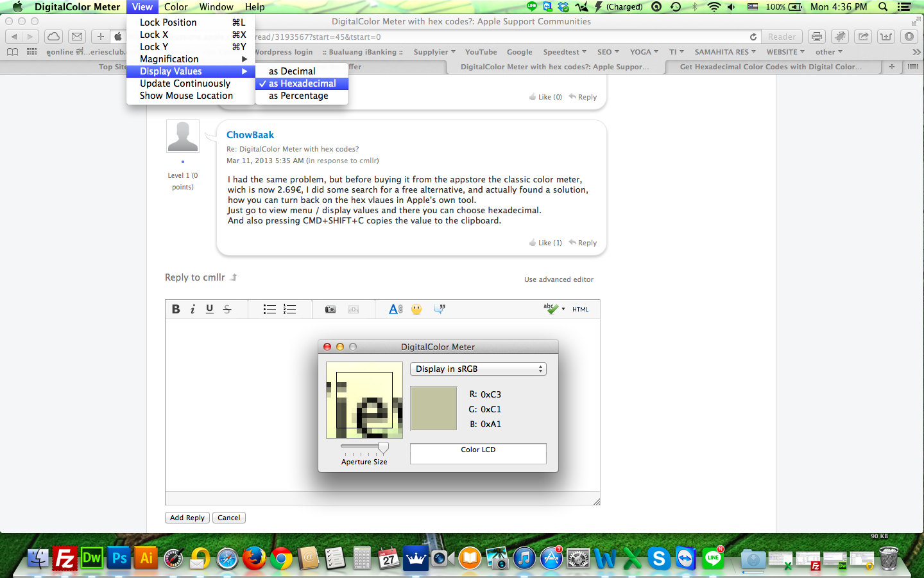Viewport: 924px width, 578px height.
Task: Click the sampled color swatch in DigitalColor Meter
Action: pyautogui.click(x=434, y=408)
